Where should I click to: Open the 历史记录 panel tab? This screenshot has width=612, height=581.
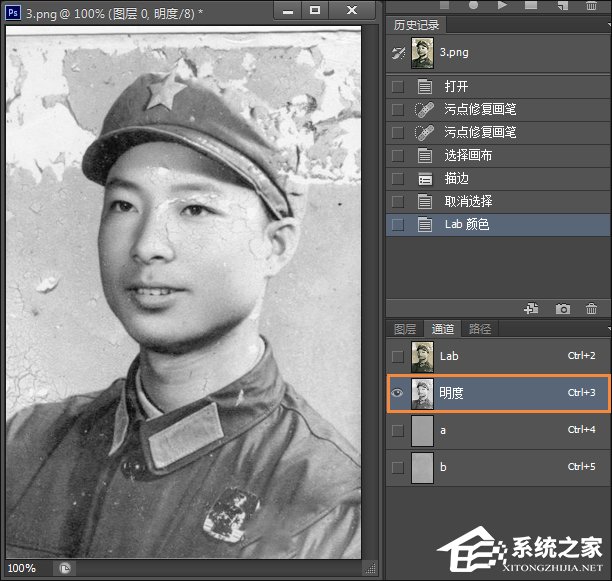click(416, 25)
